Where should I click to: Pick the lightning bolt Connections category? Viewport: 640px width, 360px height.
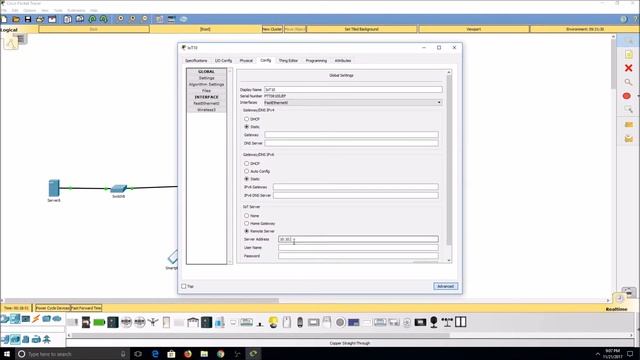pyautogui.click(x=36, y=318)
